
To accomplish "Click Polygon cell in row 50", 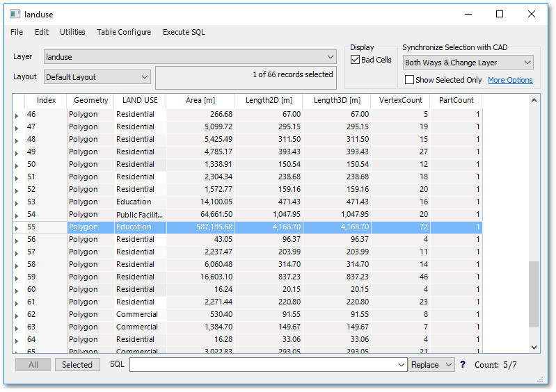I will 90,164.
